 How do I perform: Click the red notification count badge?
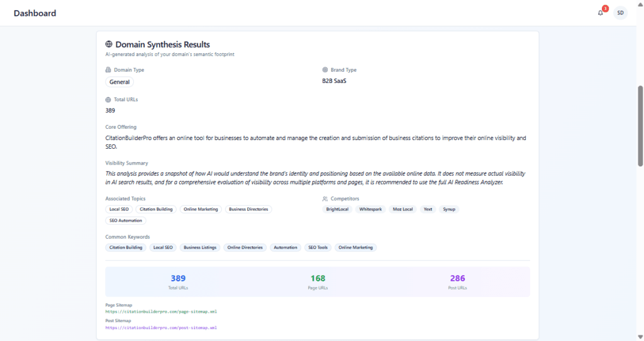[605, 9]
